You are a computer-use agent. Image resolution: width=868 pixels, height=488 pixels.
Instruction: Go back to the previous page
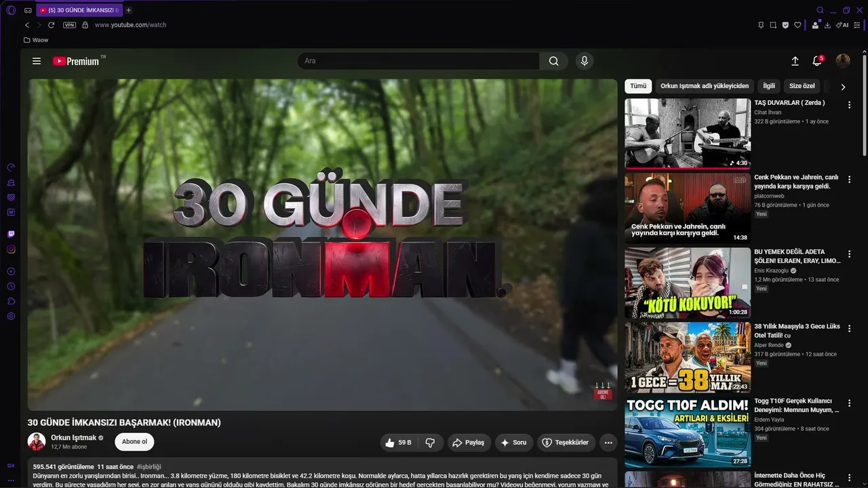coord(27,25)
